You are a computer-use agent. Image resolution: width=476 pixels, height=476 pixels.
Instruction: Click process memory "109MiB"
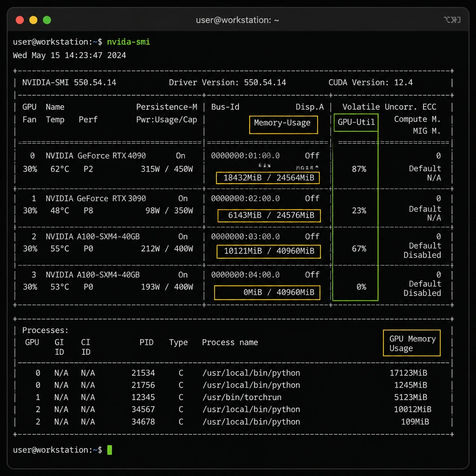(x=415, y=422)
